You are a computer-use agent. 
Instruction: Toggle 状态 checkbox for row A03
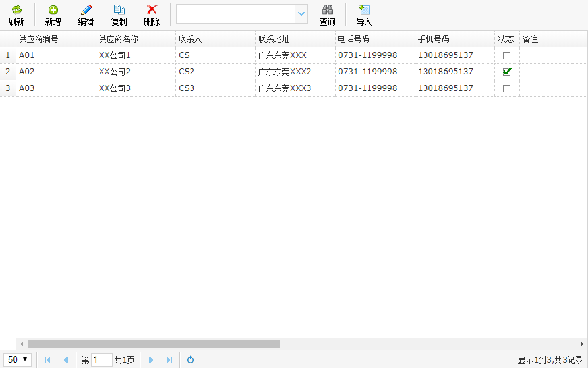tap(507, 88)
